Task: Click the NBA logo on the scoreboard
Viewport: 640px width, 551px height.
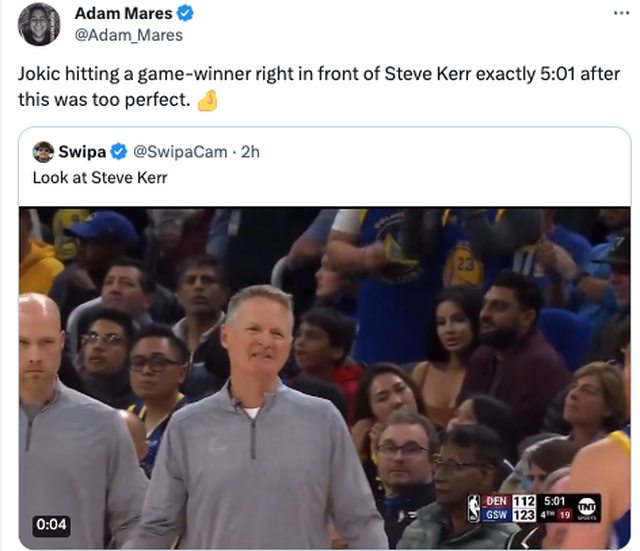Action: coord(474,508)
